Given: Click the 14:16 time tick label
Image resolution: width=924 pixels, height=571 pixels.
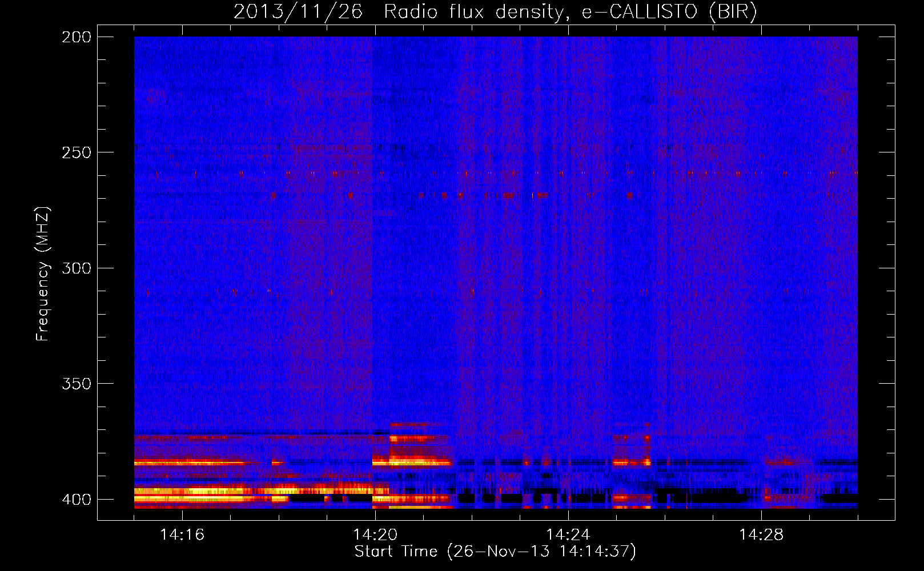Looking at the screenshot, I should [182, 534].
